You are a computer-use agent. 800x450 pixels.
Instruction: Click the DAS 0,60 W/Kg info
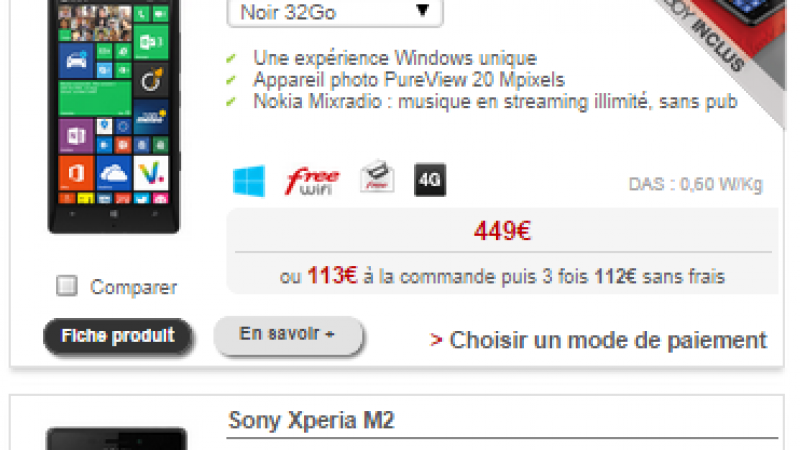point(695,184)
